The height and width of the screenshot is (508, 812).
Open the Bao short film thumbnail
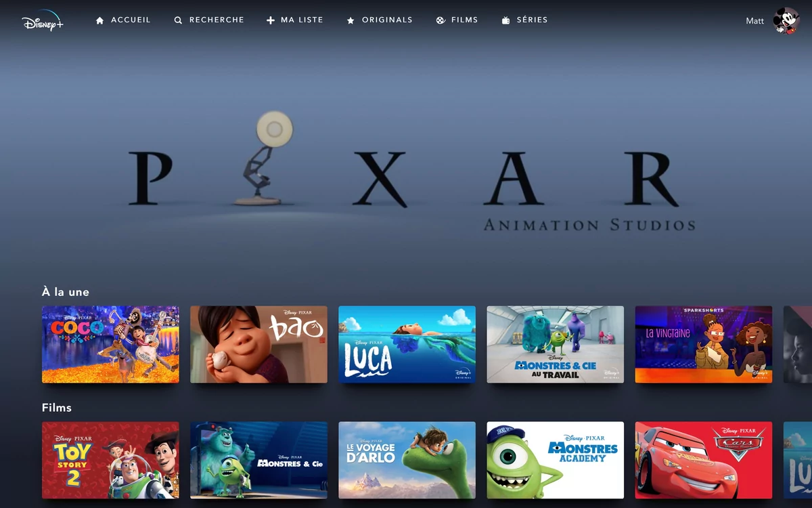tap(258, 344)
